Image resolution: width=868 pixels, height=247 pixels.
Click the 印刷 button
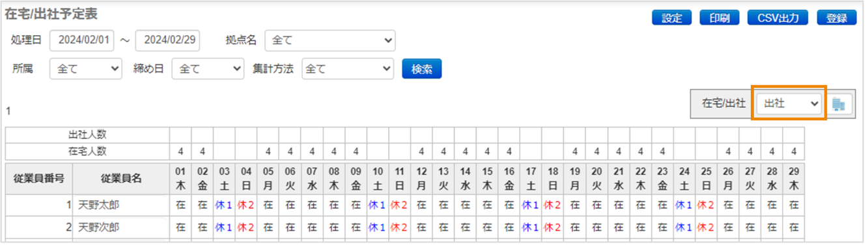[x=720, y=18]
